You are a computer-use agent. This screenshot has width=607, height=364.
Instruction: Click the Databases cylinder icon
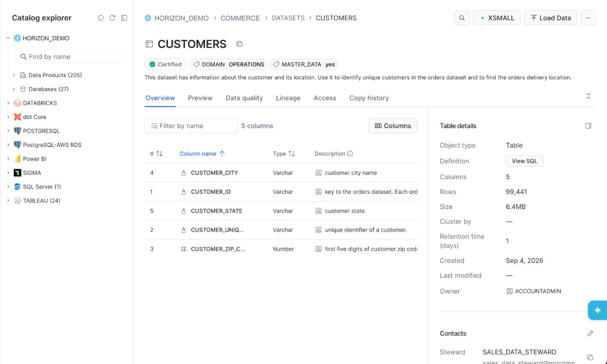[23, 89]
